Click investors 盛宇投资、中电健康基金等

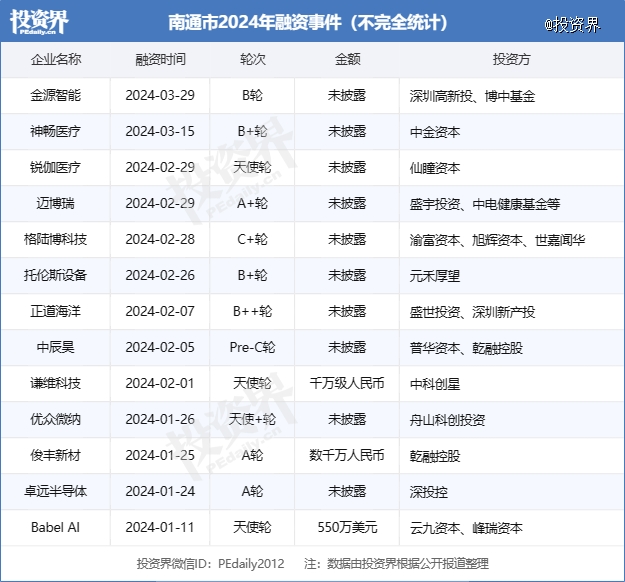[485, 204]
